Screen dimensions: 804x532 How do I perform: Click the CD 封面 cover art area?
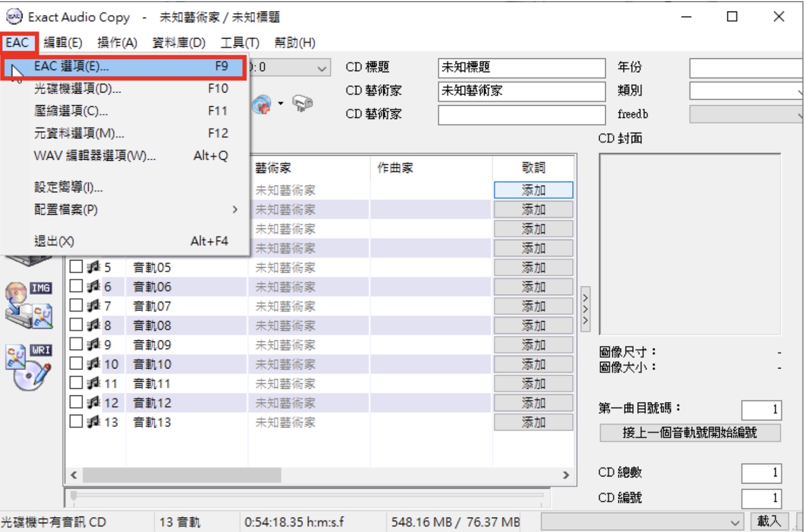point(690,245)
